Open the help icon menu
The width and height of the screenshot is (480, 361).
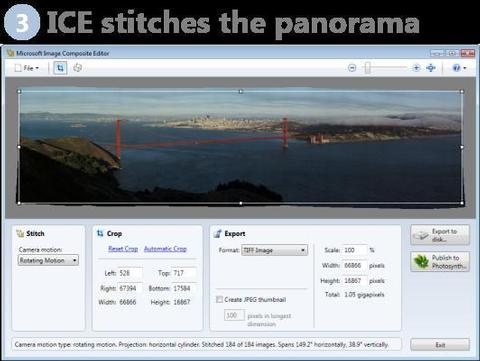459,68
